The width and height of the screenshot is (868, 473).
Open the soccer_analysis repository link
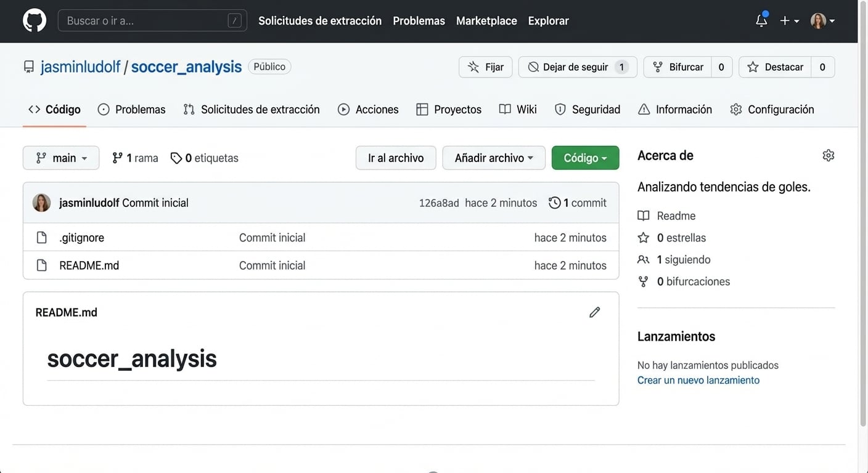pyautogui.click(x=186, y=67)
